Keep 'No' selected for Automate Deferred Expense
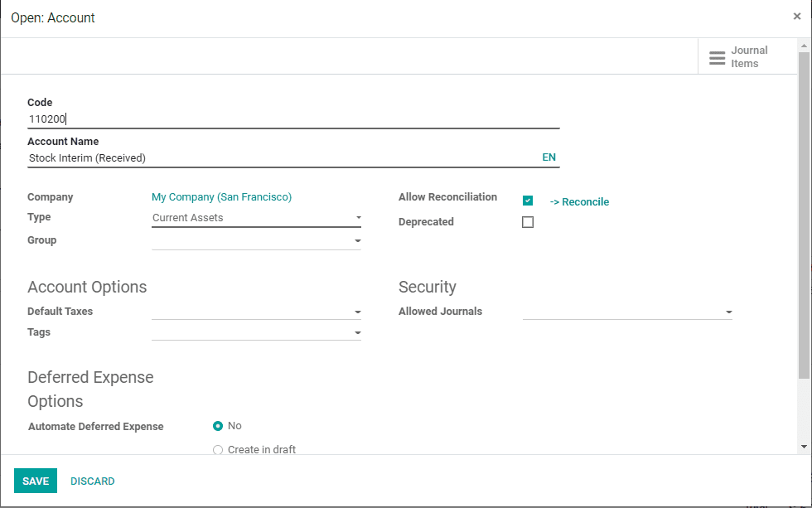The width and height of the screenshot is (812, 508). [217, 425]
